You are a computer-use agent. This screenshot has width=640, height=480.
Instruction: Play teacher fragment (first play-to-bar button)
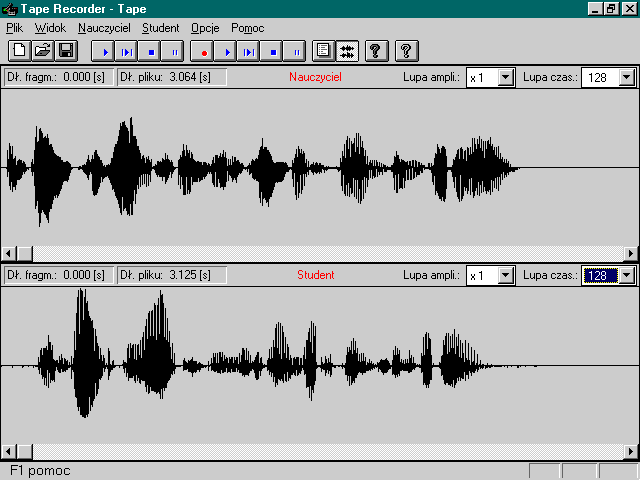pyautogui.click(x=126, y=51)
